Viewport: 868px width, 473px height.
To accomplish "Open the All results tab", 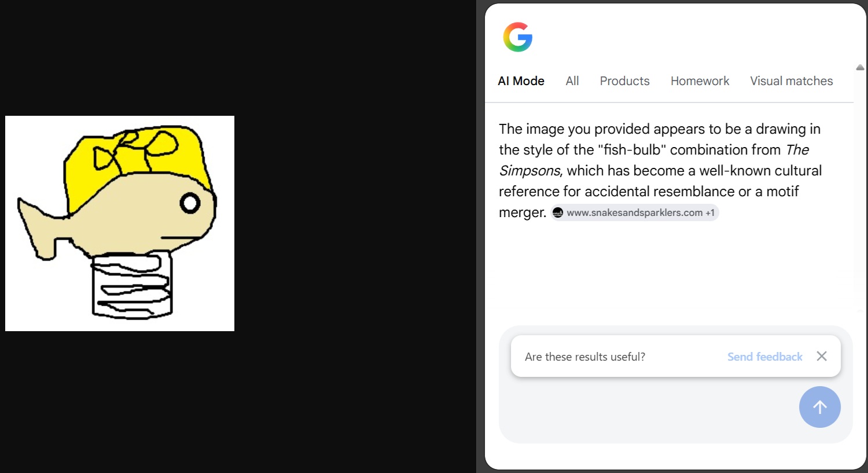I will (x=572, y=81).
